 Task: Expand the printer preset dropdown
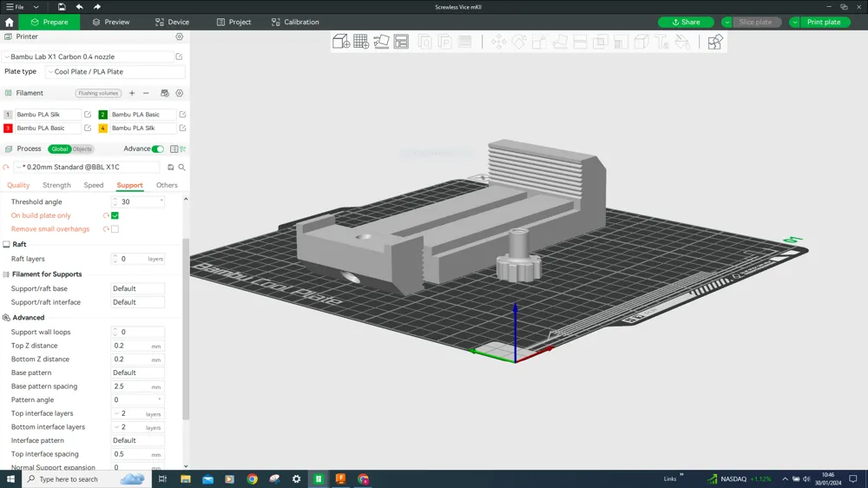pyautogui.click(x=87, y=57)
